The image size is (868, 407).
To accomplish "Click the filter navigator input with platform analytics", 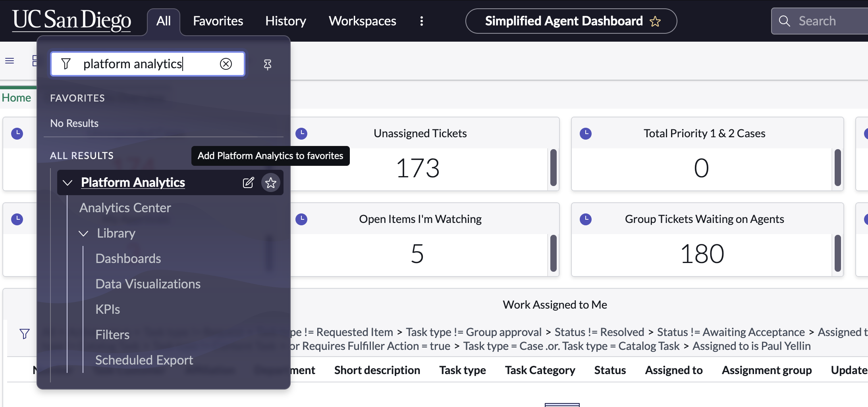I will [148, 64].
